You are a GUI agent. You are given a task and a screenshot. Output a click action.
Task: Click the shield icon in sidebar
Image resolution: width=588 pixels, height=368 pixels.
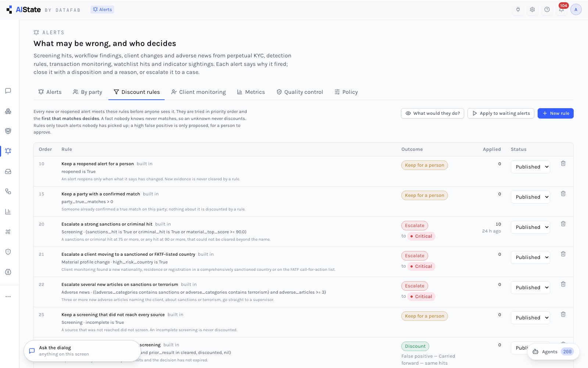click(x=8, y=252)
